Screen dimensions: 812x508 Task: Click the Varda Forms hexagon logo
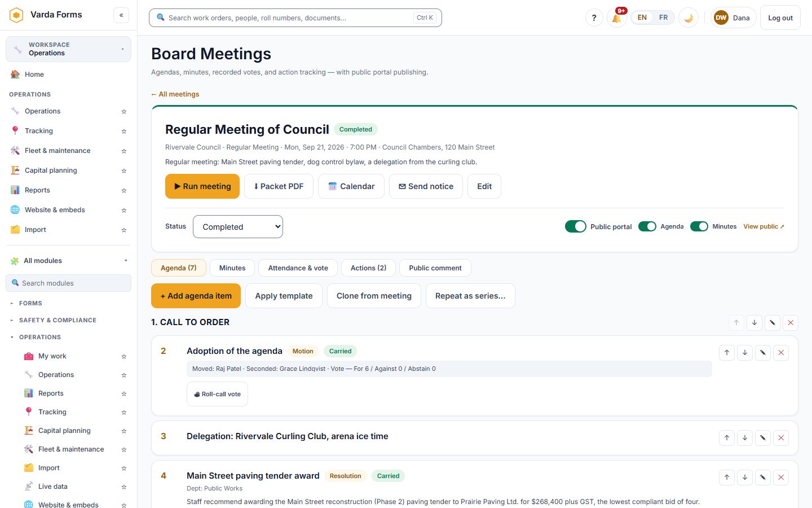16,15
